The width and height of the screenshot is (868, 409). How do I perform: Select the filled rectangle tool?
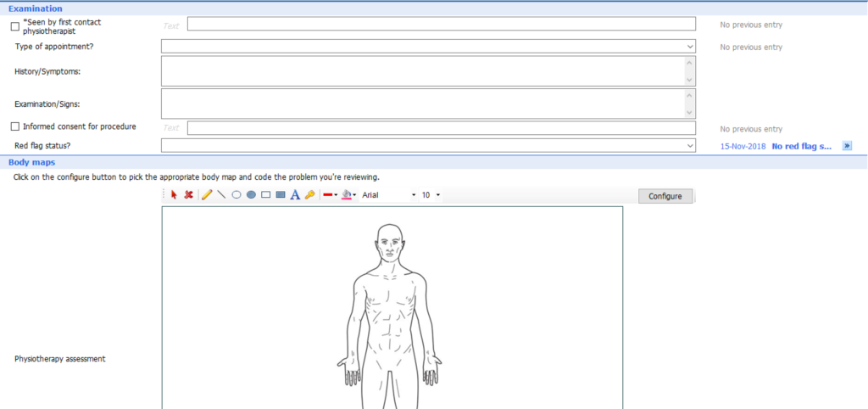click(x=281, y=195)
